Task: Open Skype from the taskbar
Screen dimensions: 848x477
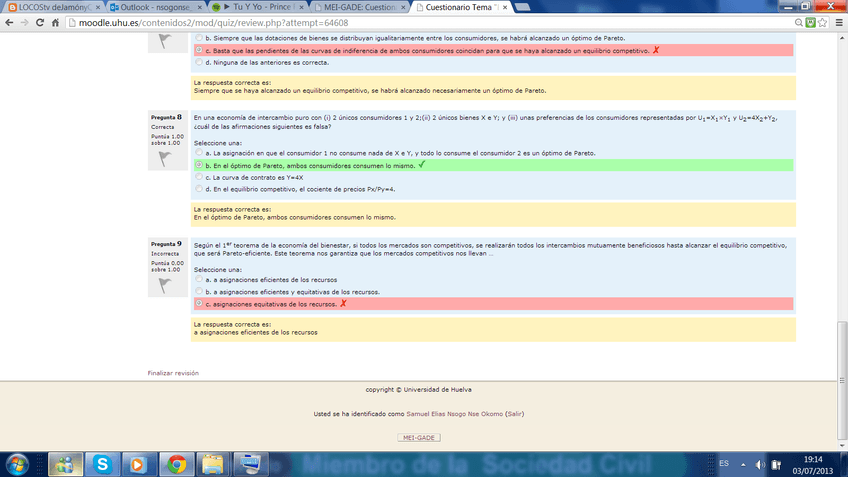Action: [102, 465]
